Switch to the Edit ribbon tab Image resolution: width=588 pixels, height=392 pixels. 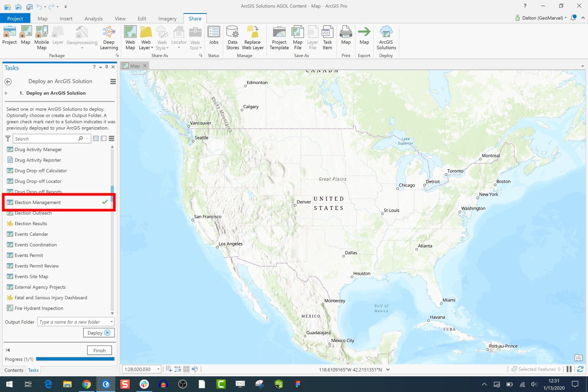(x=142, y=19)
